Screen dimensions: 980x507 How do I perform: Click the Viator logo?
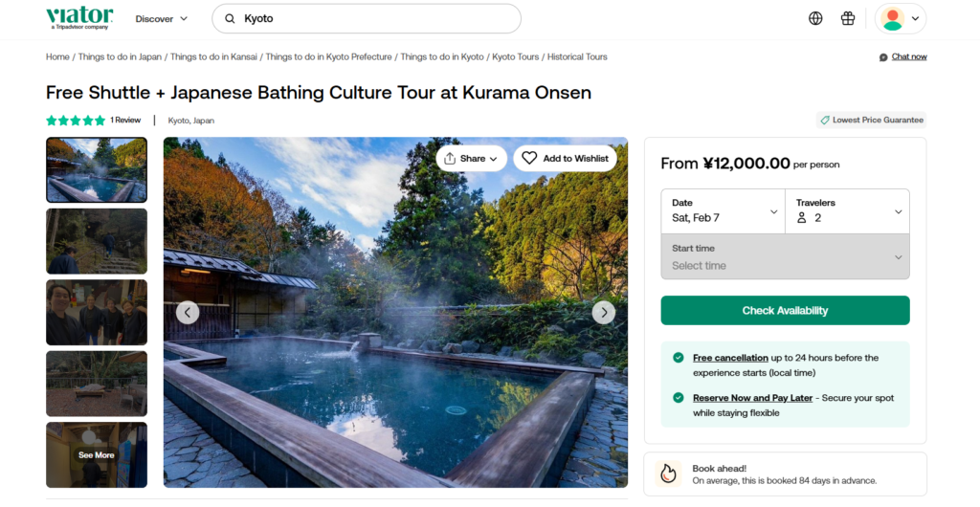pyautogui.click(x=79, y=17)
